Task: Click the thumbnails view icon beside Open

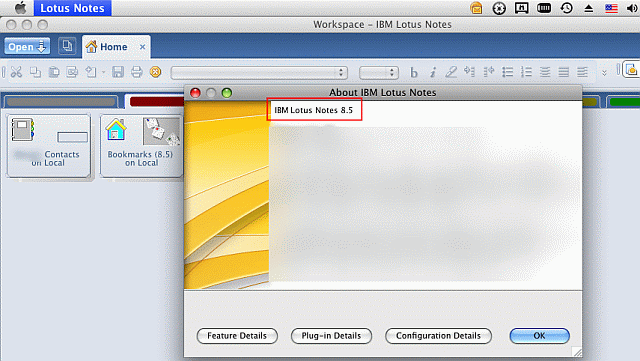Action: [x=67, y=46]
